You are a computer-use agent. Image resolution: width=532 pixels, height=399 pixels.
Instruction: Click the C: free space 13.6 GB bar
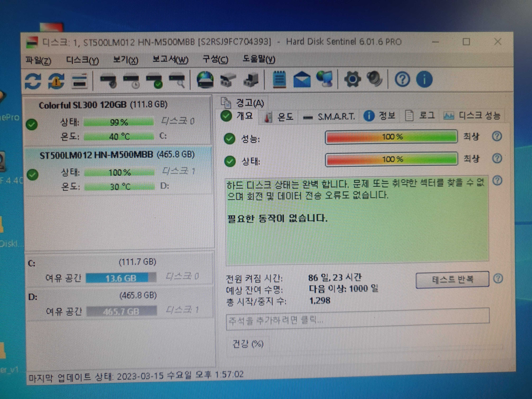[121, 278]
